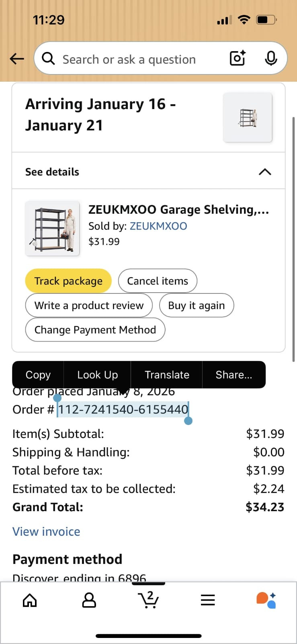The height and width of the screenshot is (644, 297).
Task: Go to Home tab icon
Action: pos(30,600)
